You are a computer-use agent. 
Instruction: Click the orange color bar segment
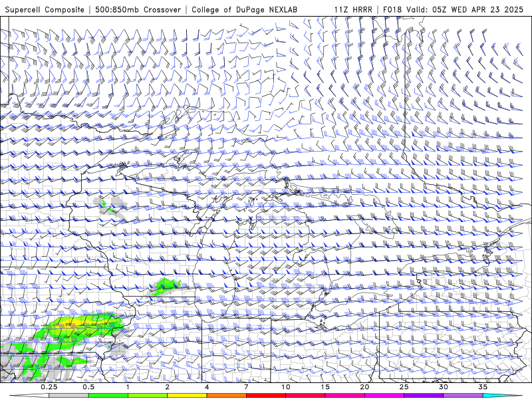coord(226,396)
